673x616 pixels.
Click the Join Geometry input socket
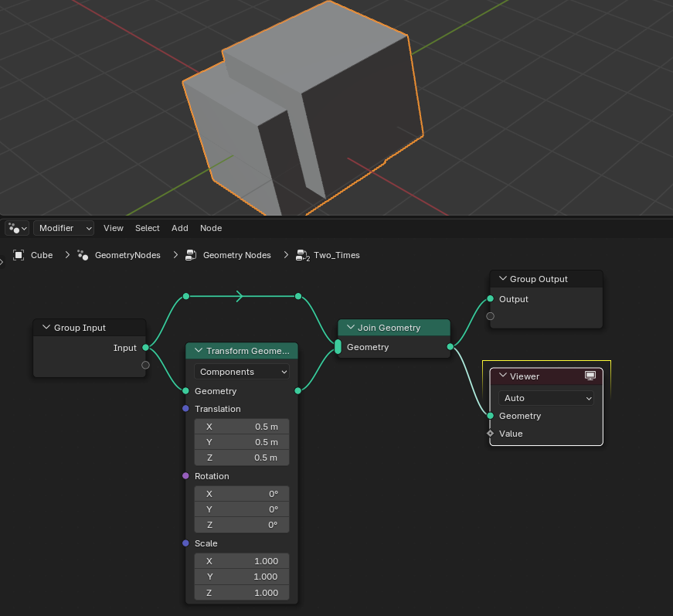tap(338, 347)
